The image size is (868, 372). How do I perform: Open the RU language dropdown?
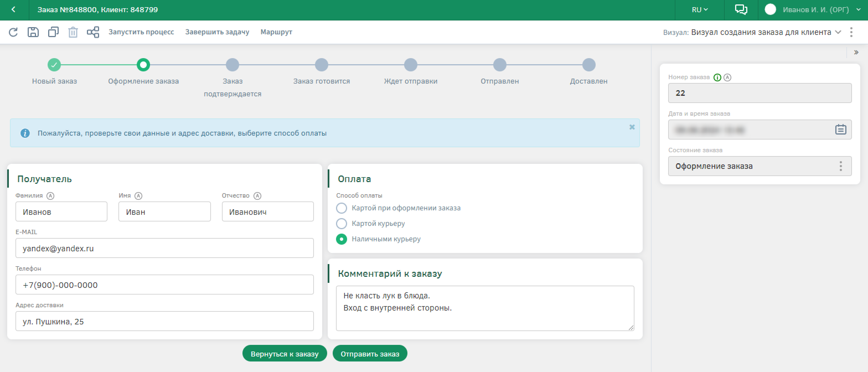click(x=699, y=9)
